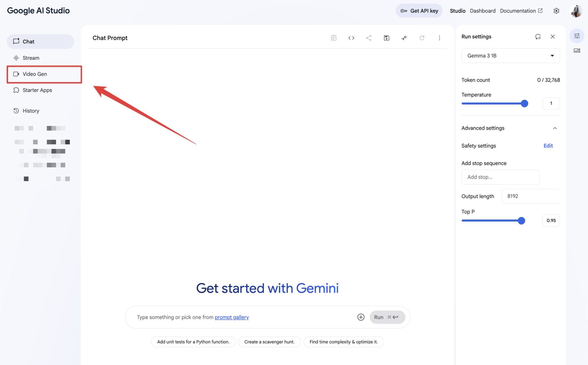Viewport: 588px width, 365px height.
Task: Open the prompt gallery side icon
Action: click(x=577, y=51)
